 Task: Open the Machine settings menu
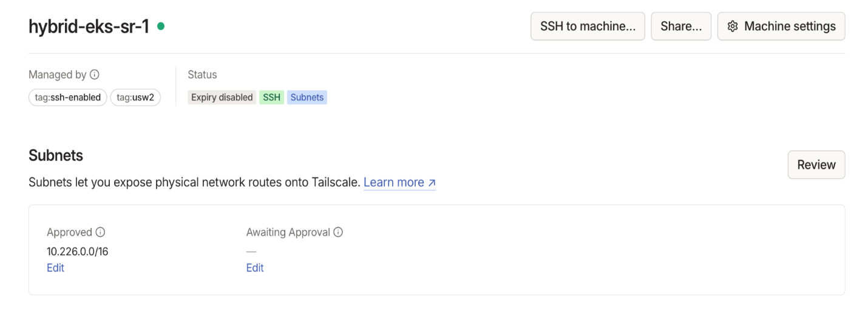click(x=781, y=26)
